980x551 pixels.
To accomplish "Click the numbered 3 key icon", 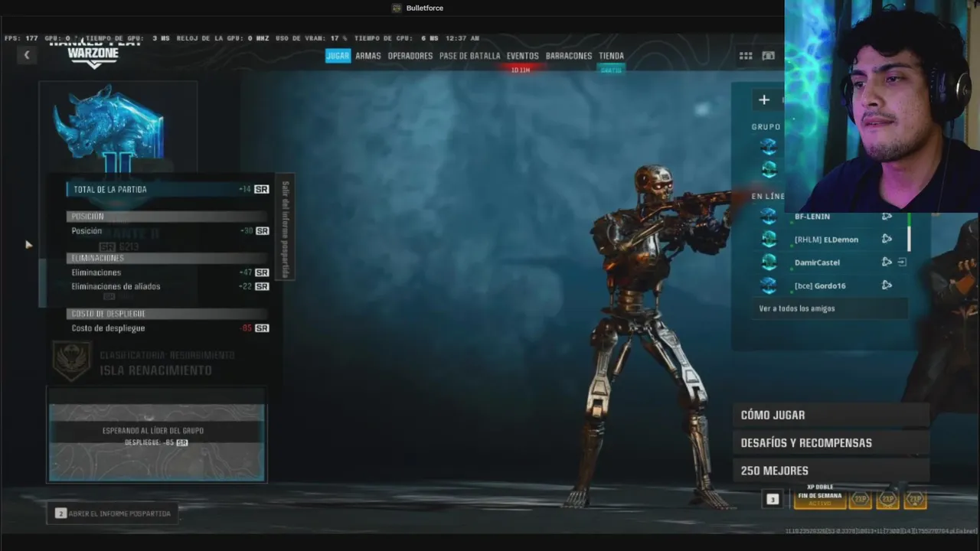I will [x=773, y=499].
